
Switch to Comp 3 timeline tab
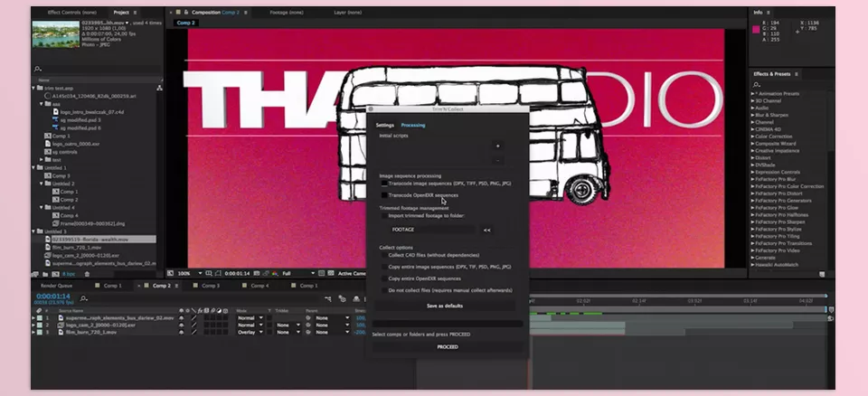coord(211,286)
